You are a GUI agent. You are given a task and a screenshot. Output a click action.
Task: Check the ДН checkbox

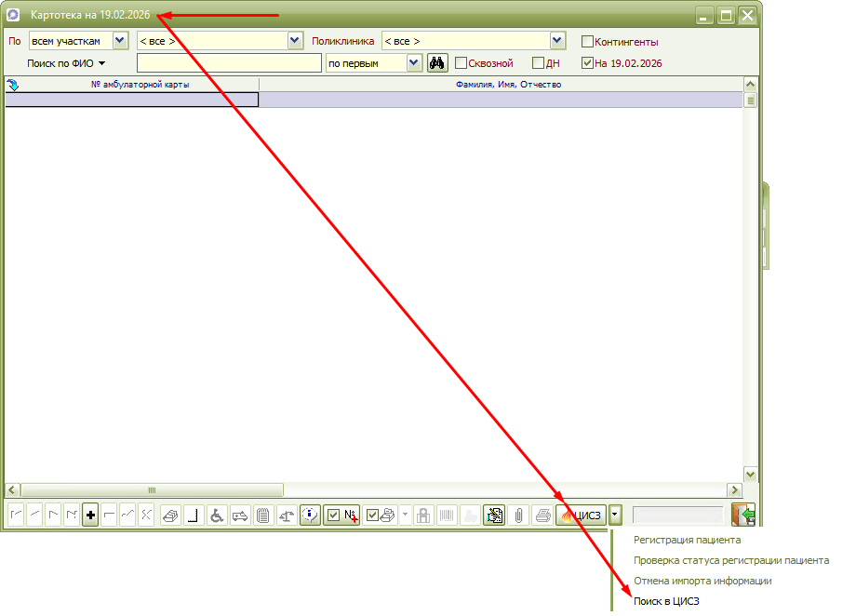[538, 63]
